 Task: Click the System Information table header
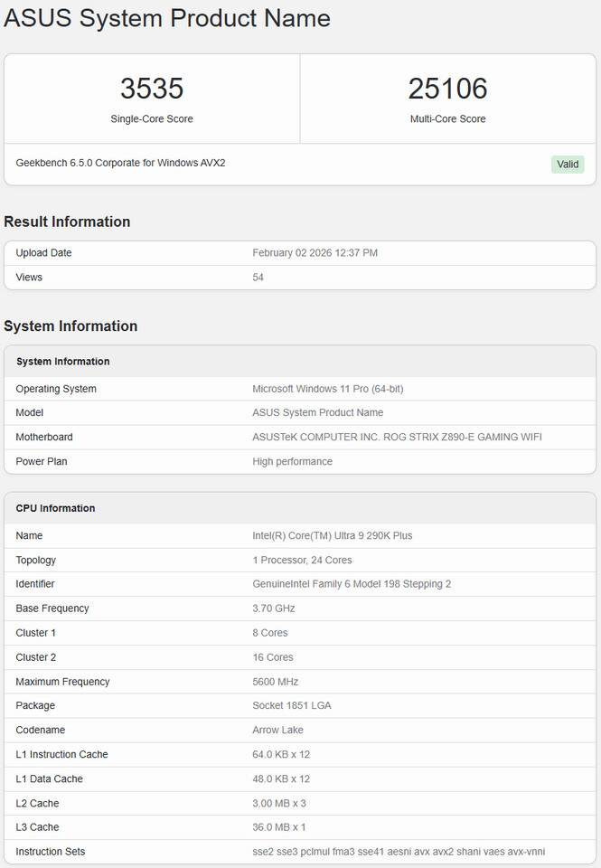pos(63,362)
